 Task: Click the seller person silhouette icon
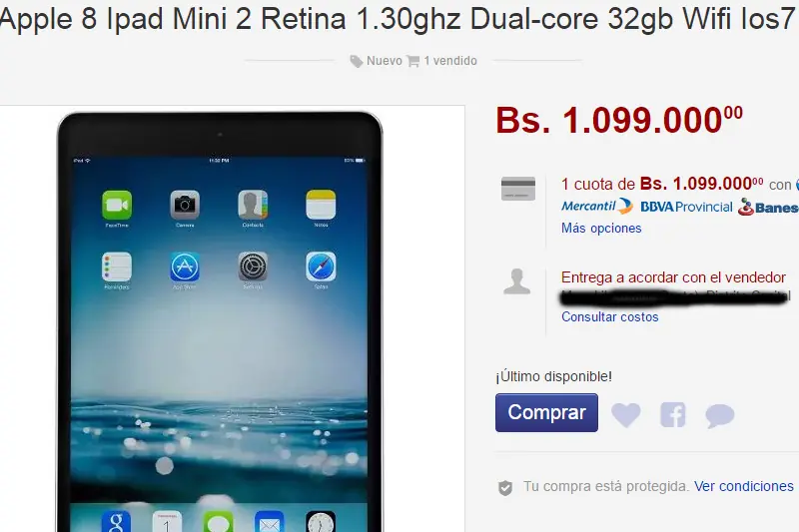pos(517,281)
